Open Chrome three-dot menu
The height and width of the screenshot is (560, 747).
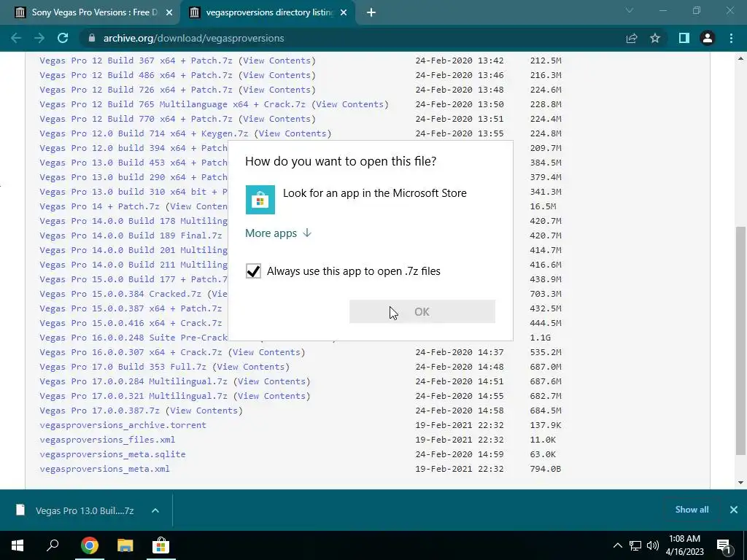731,38
